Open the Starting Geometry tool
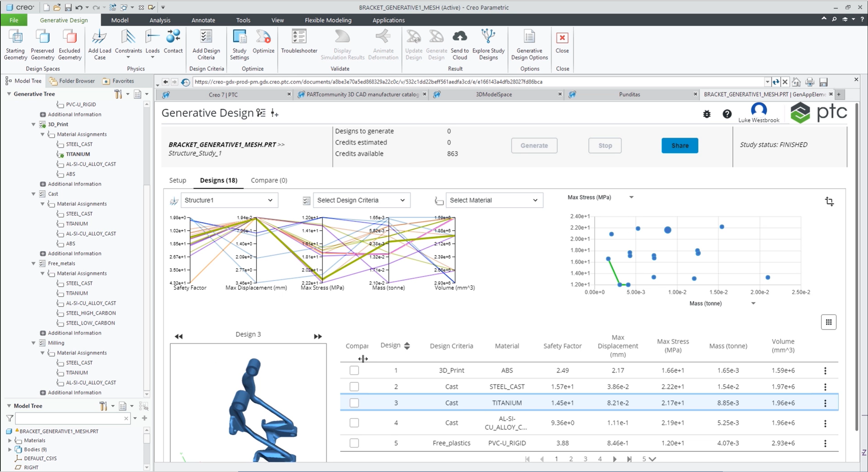 pos(15,45)
